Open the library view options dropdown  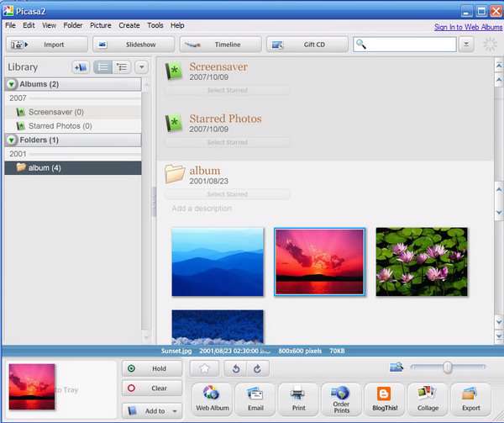(141, 67)
